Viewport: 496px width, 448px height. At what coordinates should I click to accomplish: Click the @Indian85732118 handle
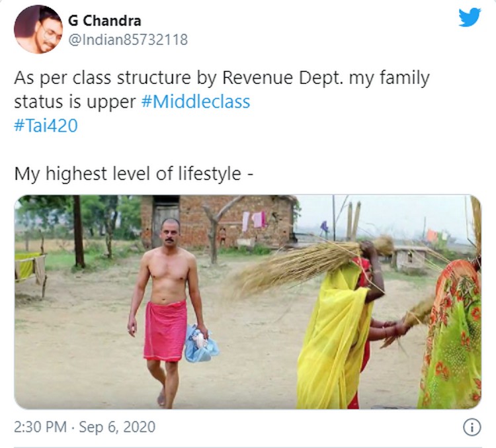(128, 40)
